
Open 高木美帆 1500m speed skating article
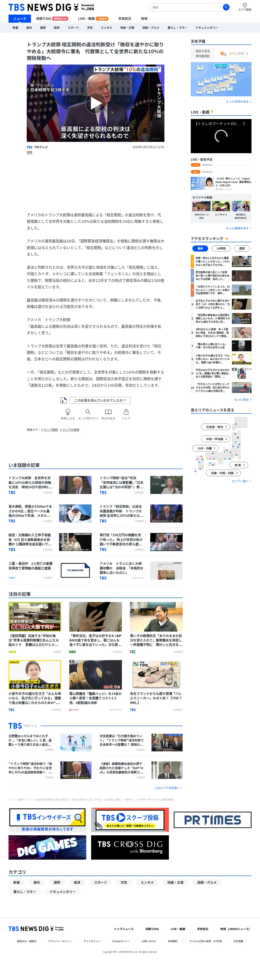coord(50,513)
